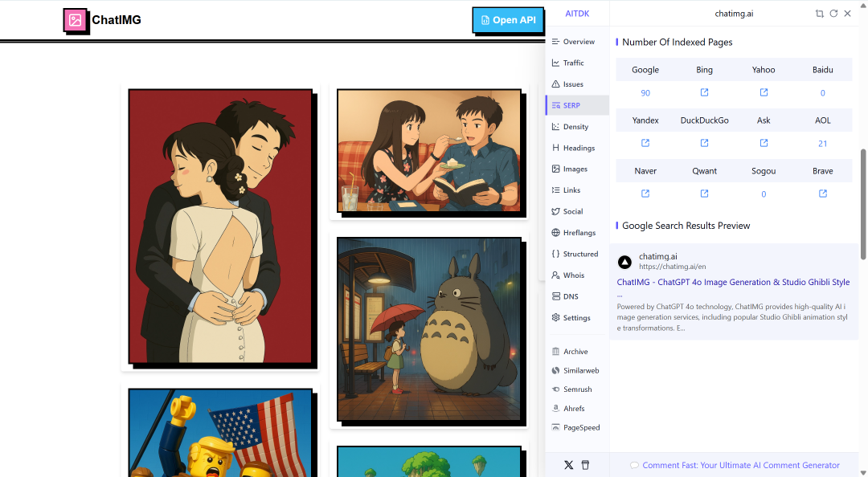Click the crop/screenshot icon in AITDK header
This screenshot has width=868, height=477.
point(819,14)
